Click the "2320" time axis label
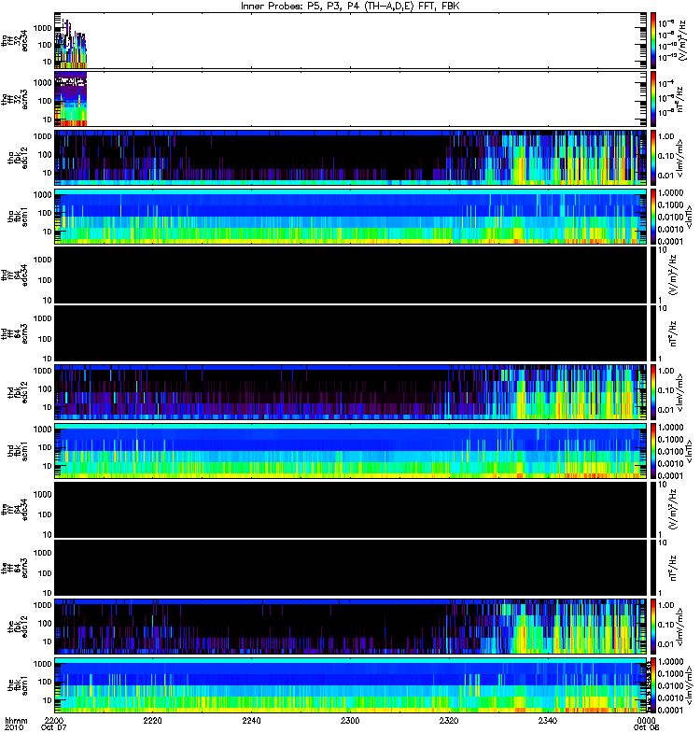Image resolution: width=700 pixels, height=747 pixels. pos(449,720)
